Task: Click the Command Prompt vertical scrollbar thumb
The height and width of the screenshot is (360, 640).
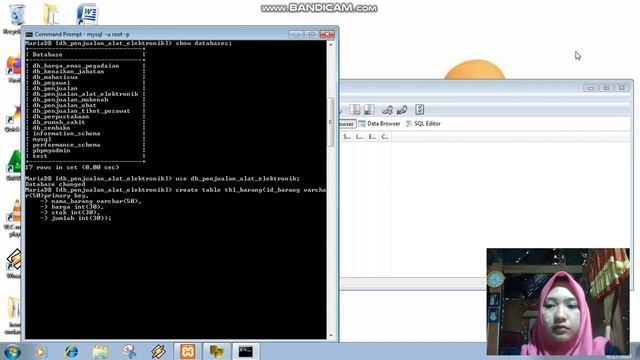Action: (331, 121)
